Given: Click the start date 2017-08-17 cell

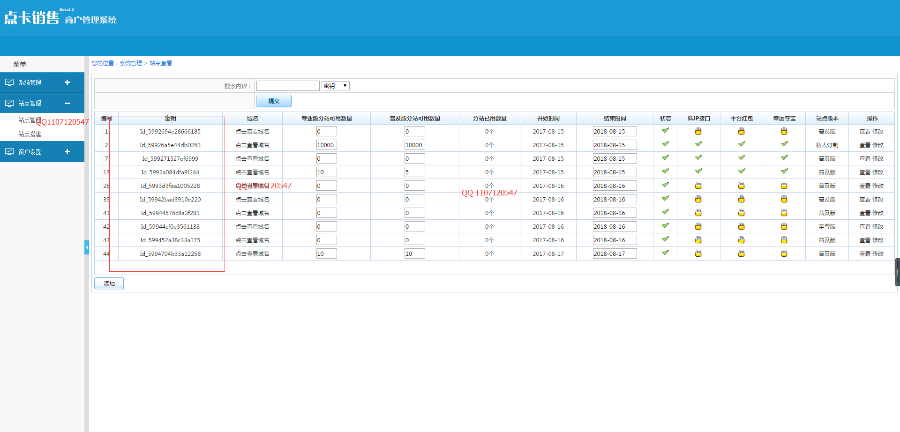Looking at the screenshot, I should pos(548,254).
